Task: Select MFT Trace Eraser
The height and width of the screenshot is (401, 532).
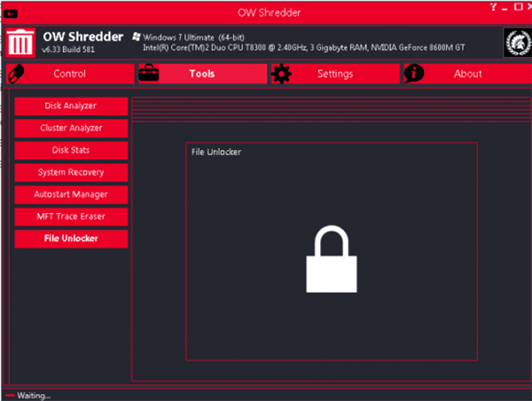Action: tap(71, 216)
